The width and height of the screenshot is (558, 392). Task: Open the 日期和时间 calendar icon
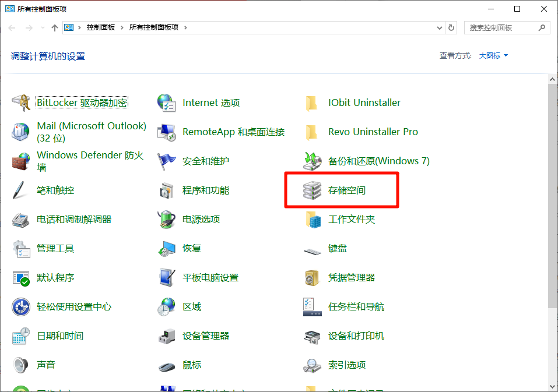[21, 336]
